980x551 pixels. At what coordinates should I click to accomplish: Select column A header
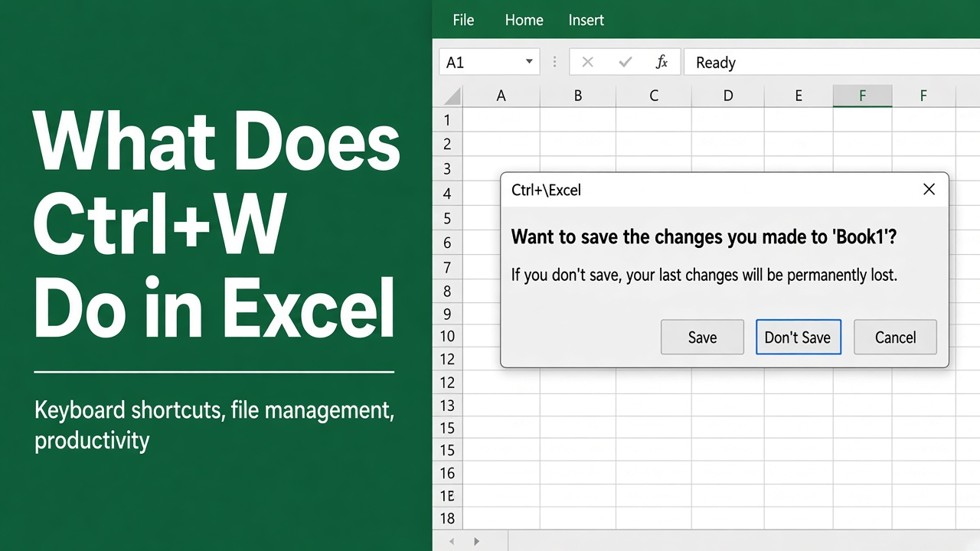501,96
